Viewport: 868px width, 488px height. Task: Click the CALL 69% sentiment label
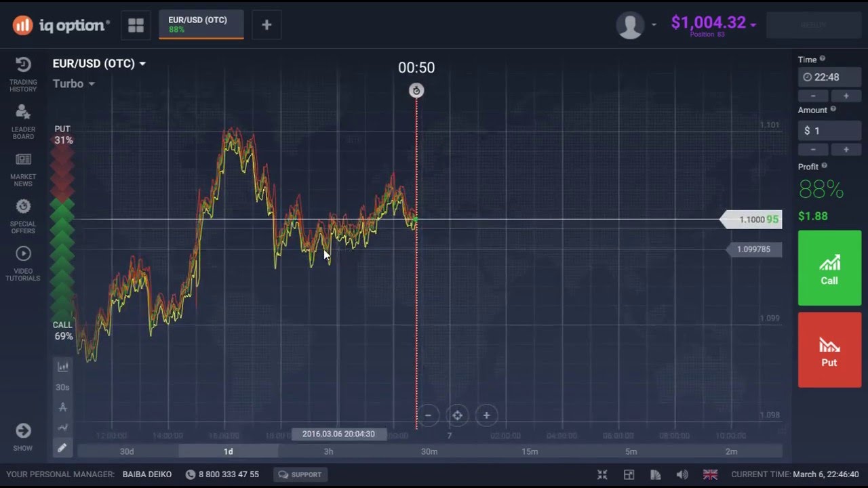tap(63, 330)
